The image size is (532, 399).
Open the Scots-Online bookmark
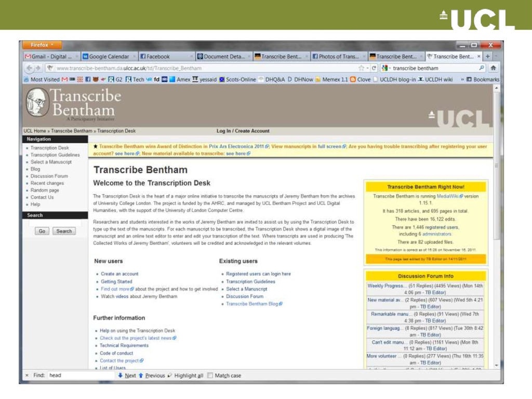click(x=237, y=79)
